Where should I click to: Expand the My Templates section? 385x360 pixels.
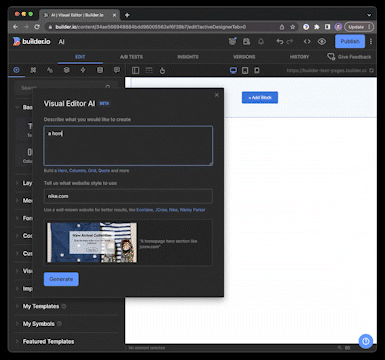click(x=41, y=306)
